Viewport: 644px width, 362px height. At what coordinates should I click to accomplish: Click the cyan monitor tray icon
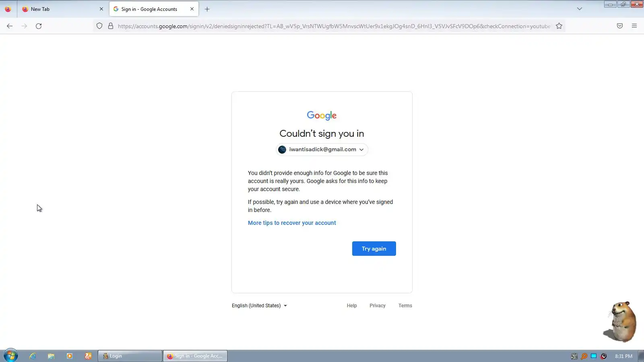(594, 356)
